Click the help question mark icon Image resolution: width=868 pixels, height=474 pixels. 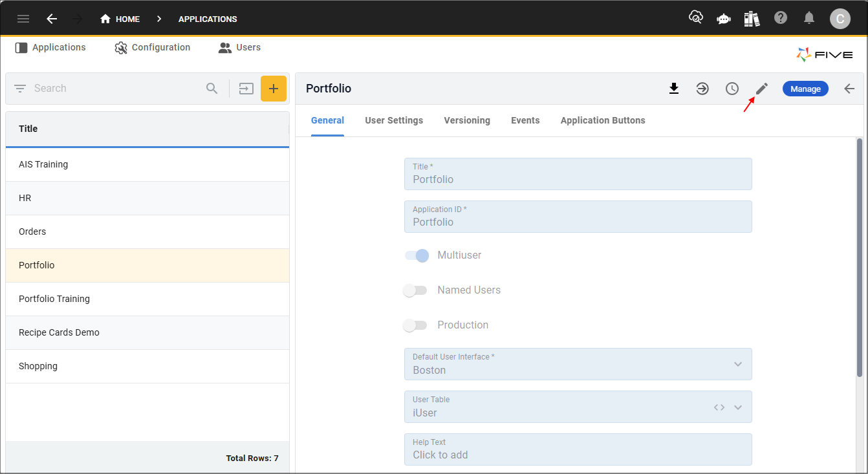coord(781,18)
